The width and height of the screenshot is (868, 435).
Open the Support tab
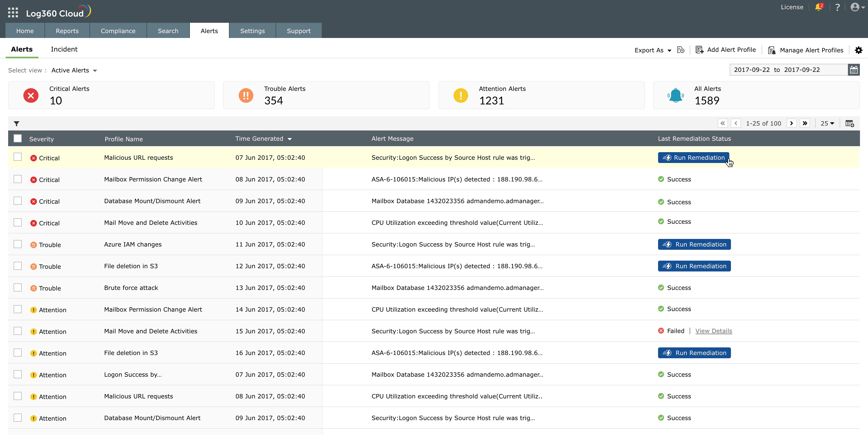click(x=299, y=31)
